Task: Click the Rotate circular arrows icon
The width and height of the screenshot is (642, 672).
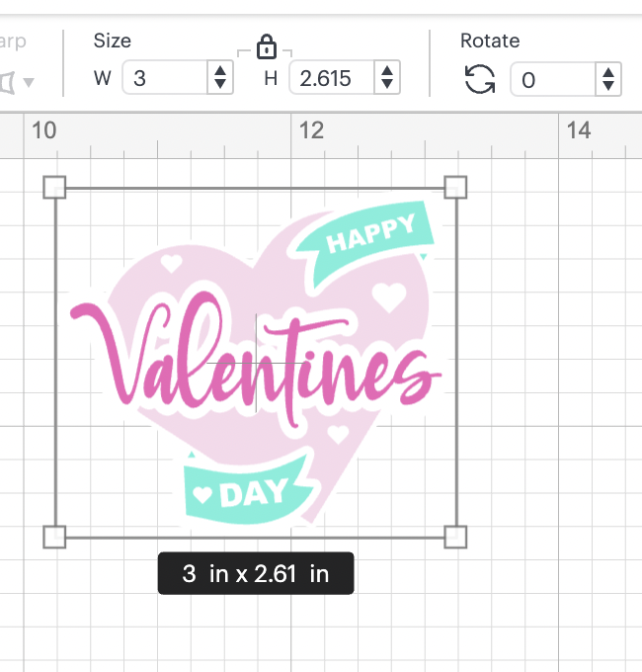Action: (480, 79)
